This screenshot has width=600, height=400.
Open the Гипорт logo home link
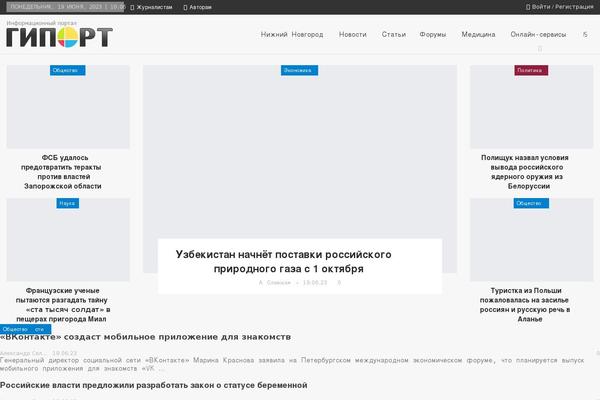[x=59, y=37]
